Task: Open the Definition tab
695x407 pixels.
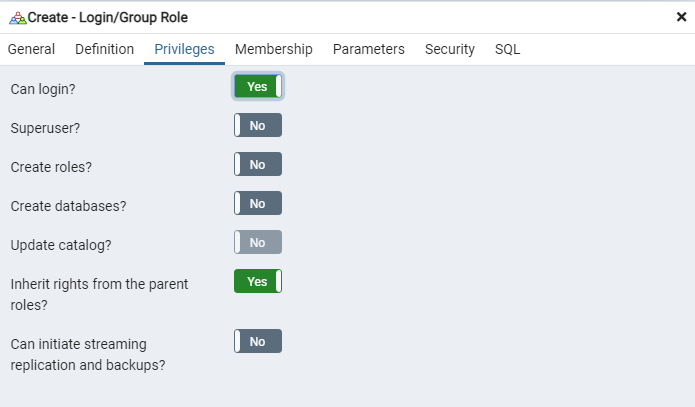Action: point(104,49)
